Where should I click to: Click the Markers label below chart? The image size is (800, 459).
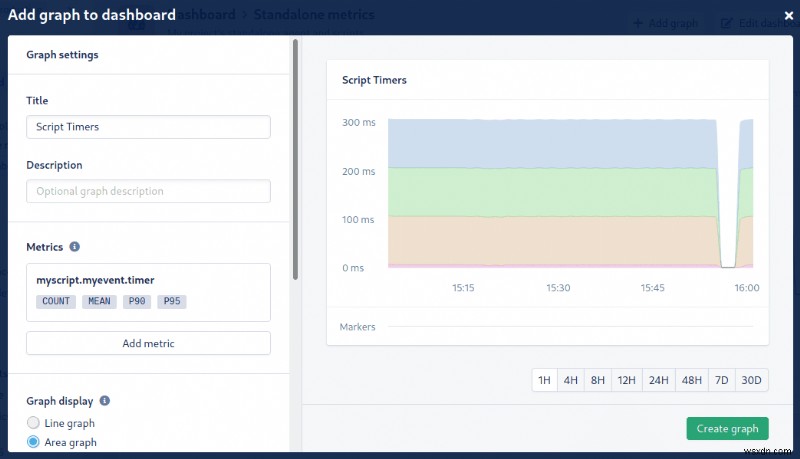tap(357, 327)
